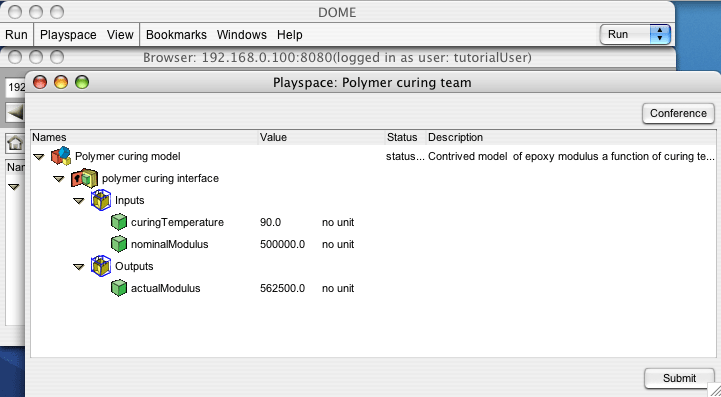
Task: Collapse the Inputs group
Action: (79, 201)
